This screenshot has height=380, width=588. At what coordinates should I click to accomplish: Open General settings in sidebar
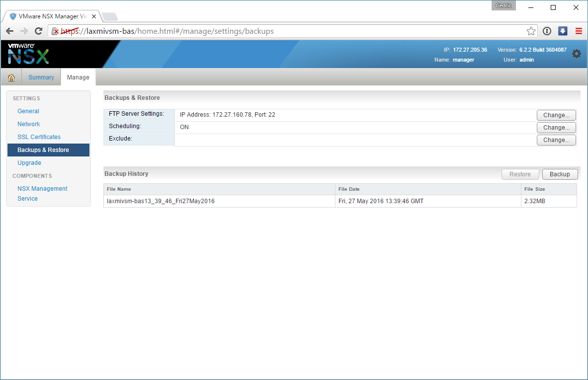28,111
